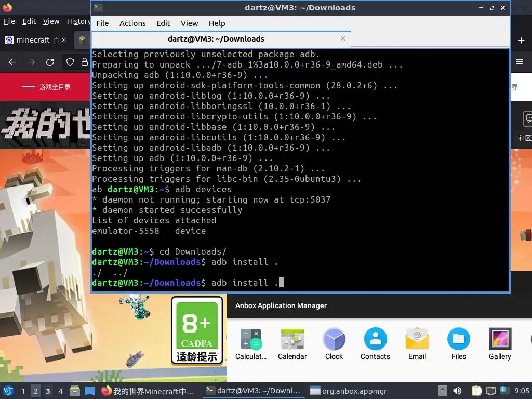Close the terminal tab dartz@VM3
Image resolution: width=532 pixels, height=399 pixels.
(x=343, y=38)
